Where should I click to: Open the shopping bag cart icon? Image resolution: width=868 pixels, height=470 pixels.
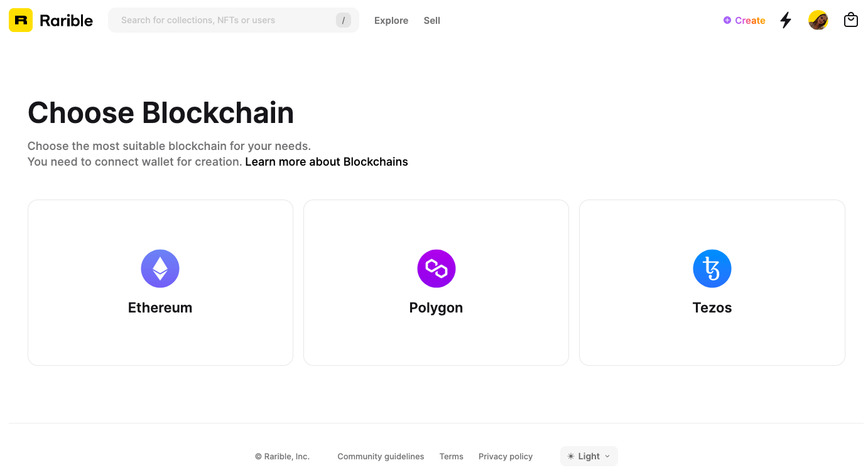pyautogui.click(x=851, y=20)
